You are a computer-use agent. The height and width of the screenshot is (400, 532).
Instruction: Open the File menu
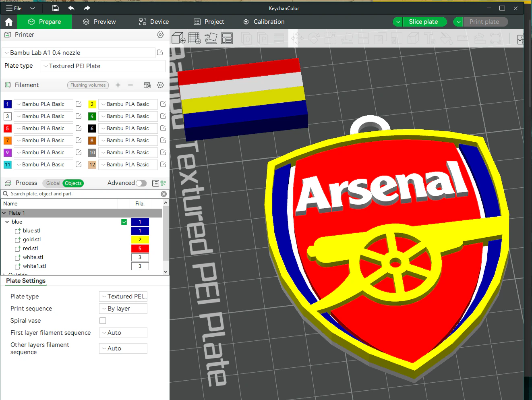[x=14, y=8]
